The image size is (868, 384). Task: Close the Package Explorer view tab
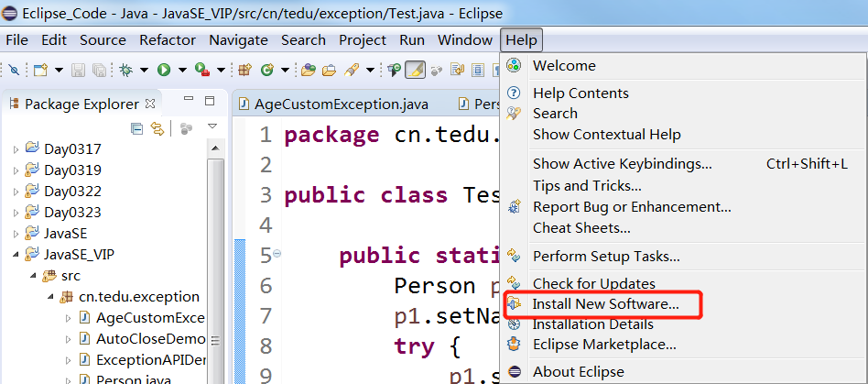[150, 104]
